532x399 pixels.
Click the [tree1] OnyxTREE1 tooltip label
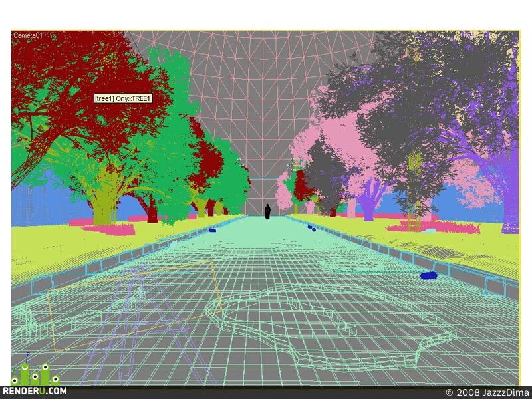point(123,98)
